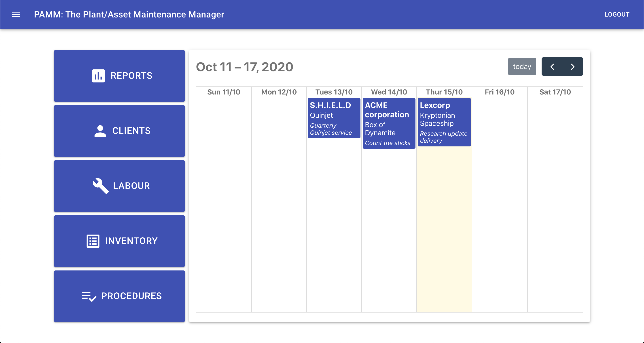
Task: Go to next week with right chevron
Action: click(572, 66)
